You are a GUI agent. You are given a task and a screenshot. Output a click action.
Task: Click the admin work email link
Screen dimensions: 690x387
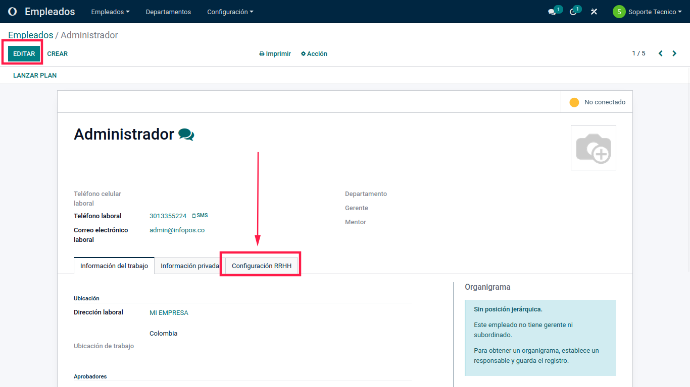[x=177, y=230]
